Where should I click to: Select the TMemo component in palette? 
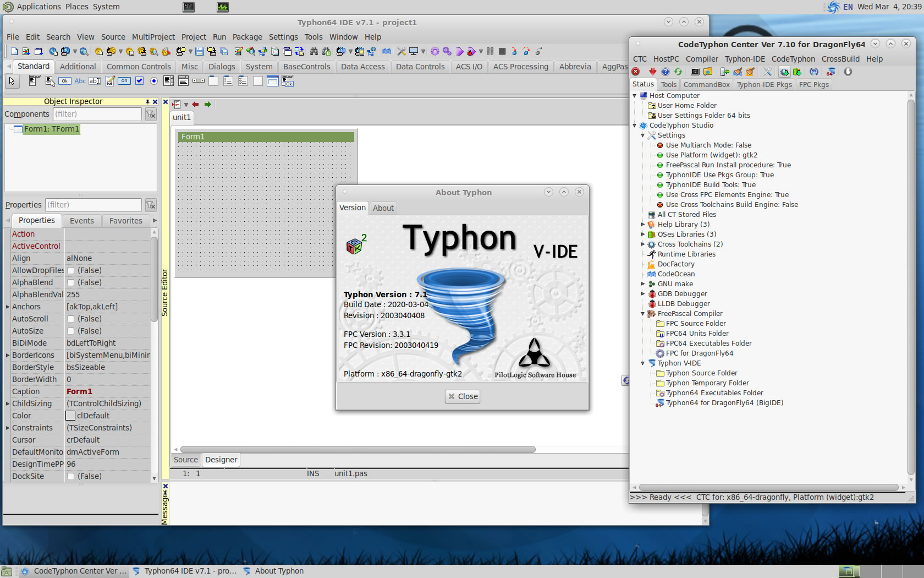(x=110, y=81)
